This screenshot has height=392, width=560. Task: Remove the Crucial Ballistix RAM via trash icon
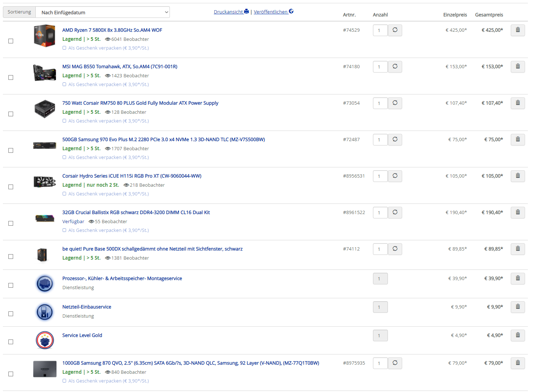[518, 213]
